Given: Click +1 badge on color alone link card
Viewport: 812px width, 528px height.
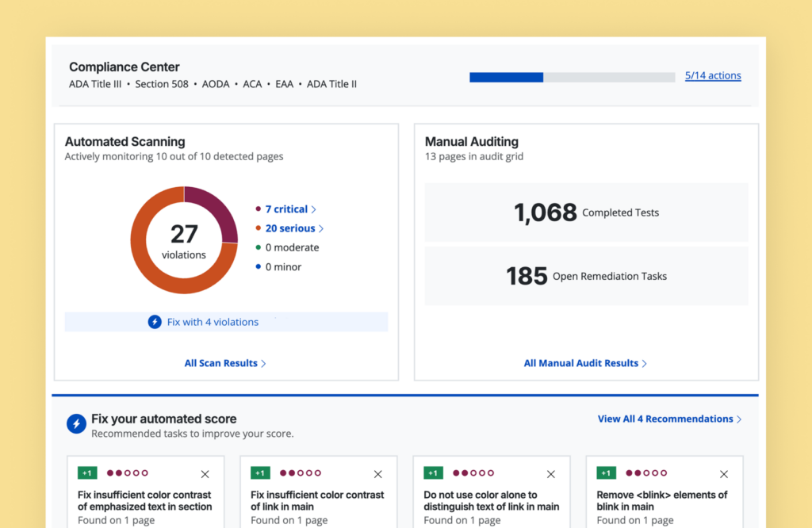Looking at the screenshot, I should 433,473.
